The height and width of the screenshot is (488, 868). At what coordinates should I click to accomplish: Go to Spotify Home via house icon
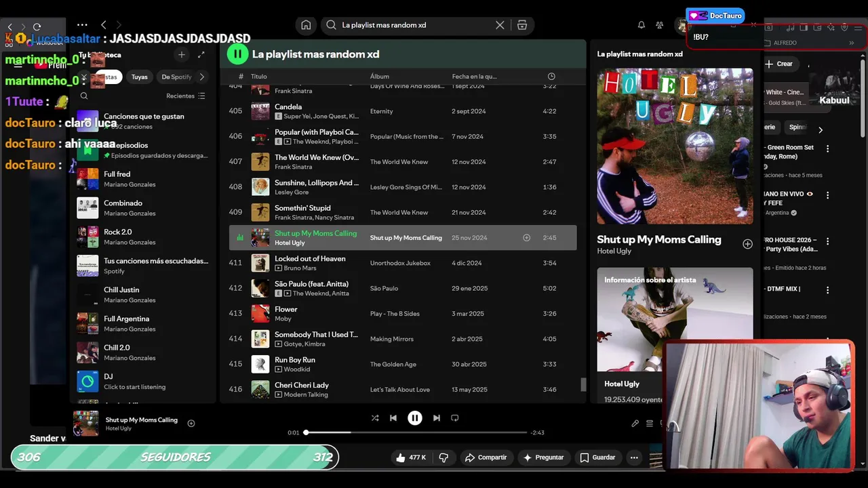[x=306, y=25]
